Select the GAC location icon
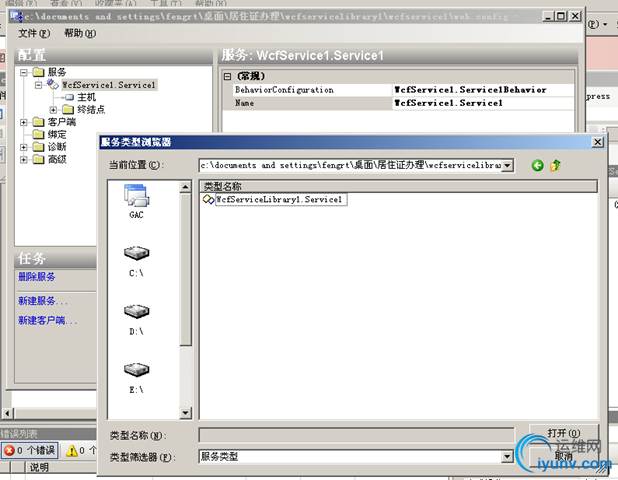Viewport: 618px width, 480px height. 136,196
